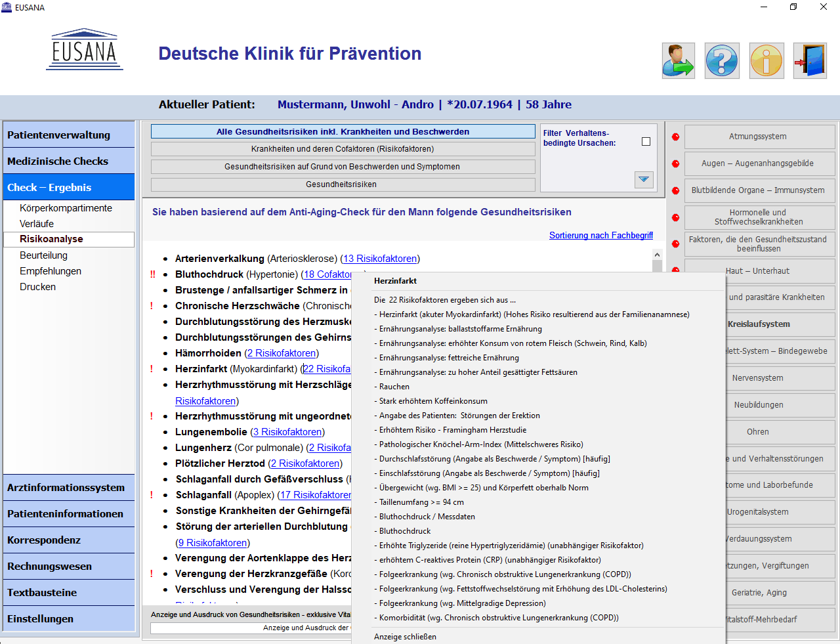
Task: Click Gesundheitsrisiken auf Grund von Beschwerden button
Action: [343, 167]
